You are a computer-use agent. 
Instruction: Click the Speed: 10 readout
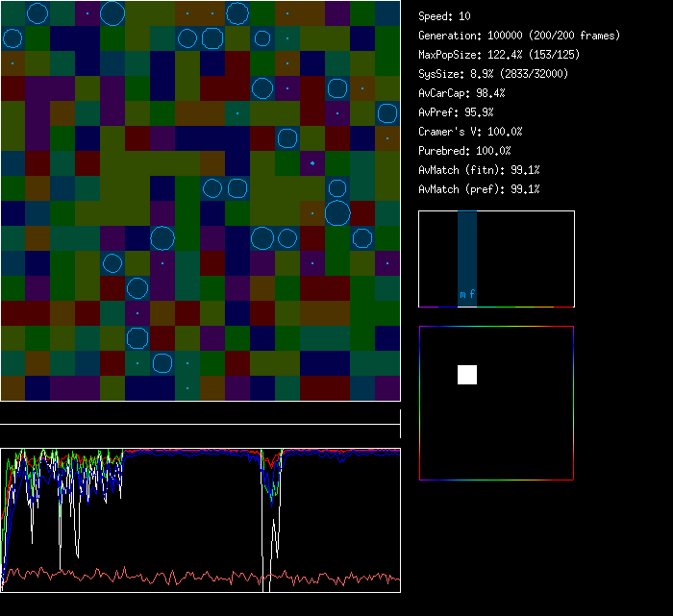click(444, 16)
